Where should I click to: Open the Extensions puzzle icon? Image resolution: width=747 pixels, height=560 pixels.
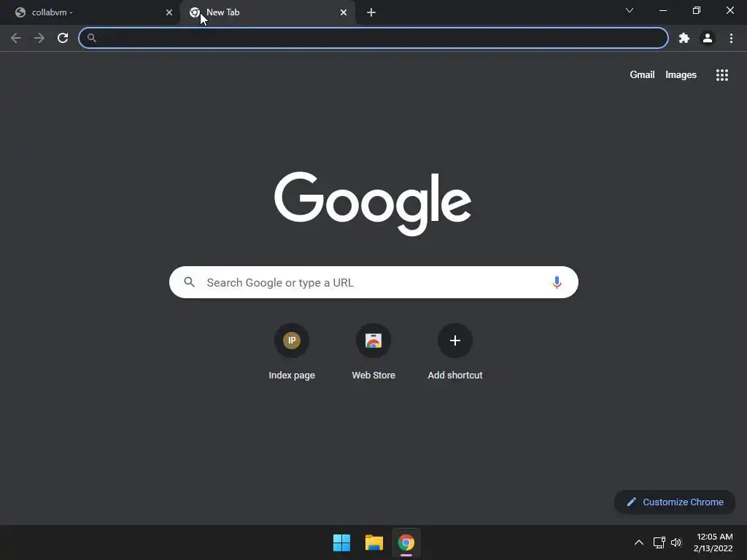click(x=684, y=38)
